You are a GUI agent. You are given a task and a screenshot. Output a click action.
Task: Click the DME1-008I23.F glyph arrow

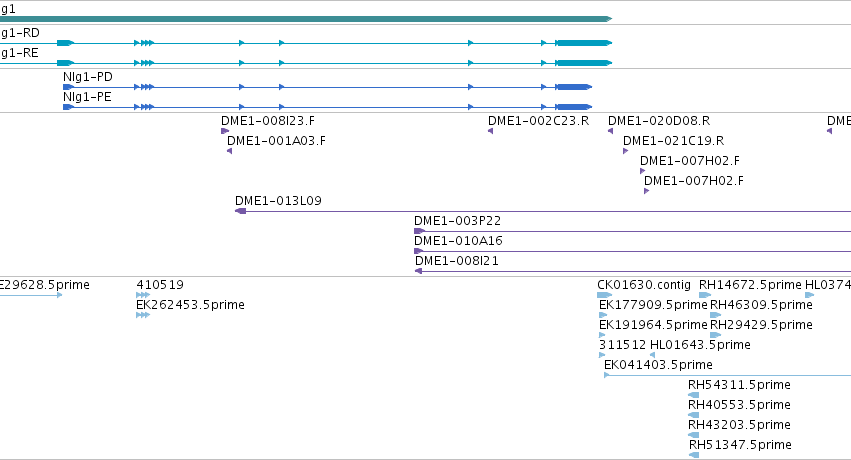(x=225, y=131)
